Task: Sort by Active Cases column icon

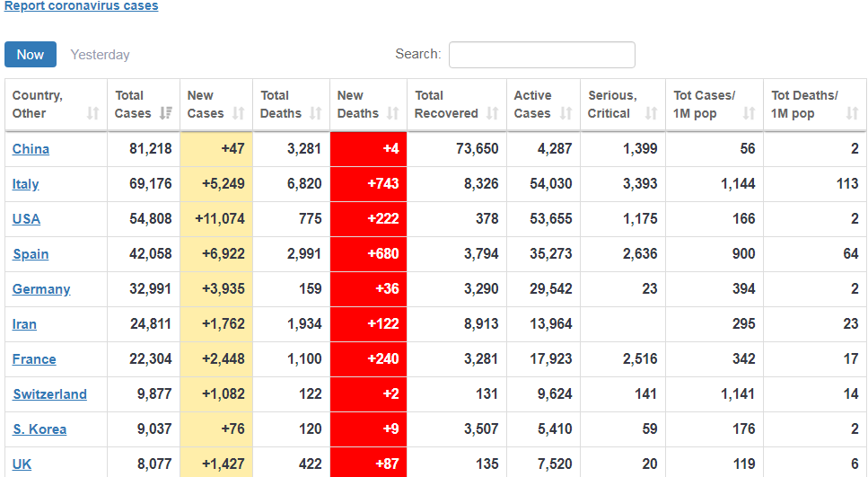Action: pyautogui.click(x=566, y=113)
